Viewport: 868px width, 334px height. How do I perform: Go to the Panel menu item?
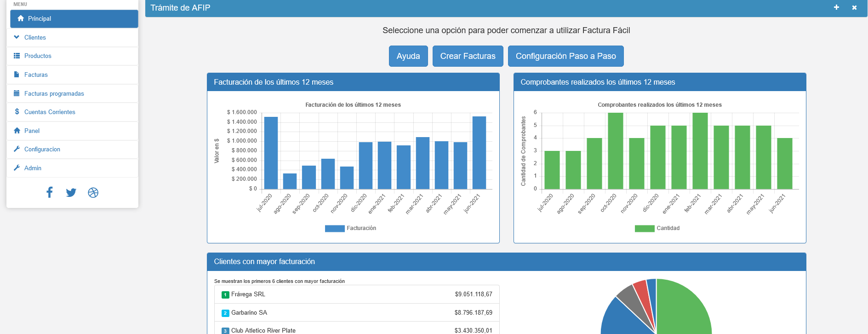click(72, 131)
